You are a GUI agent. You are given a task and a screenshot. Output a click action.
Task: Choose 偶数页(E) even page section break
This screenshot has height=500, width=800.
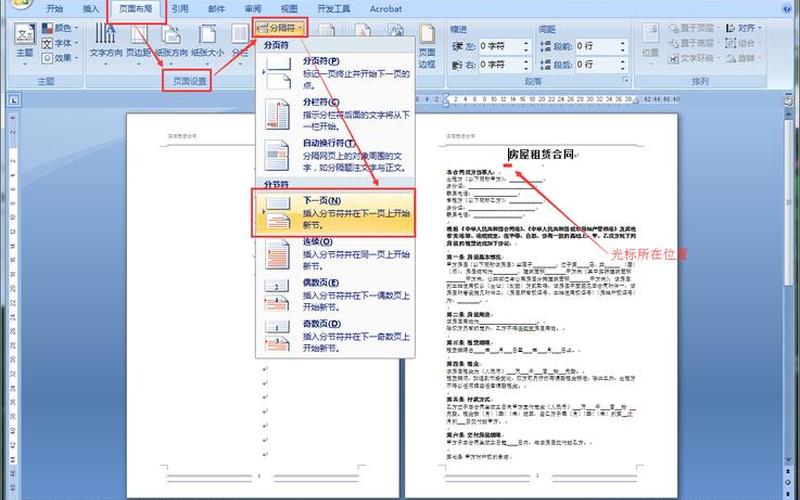(x=335, y=294)
